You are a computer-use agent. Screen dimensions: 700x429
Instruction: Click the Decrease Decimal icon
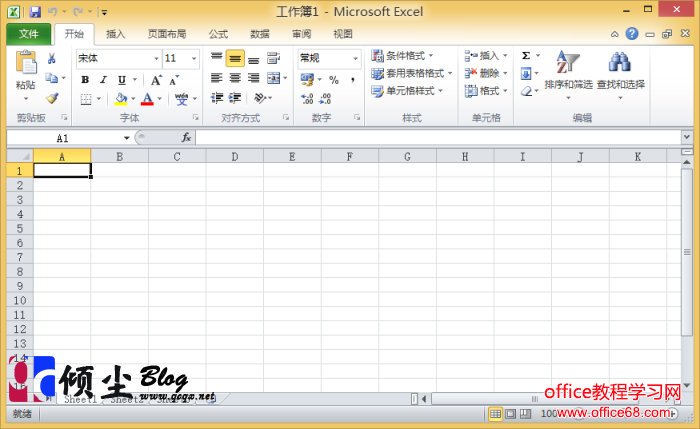point(325,99)
